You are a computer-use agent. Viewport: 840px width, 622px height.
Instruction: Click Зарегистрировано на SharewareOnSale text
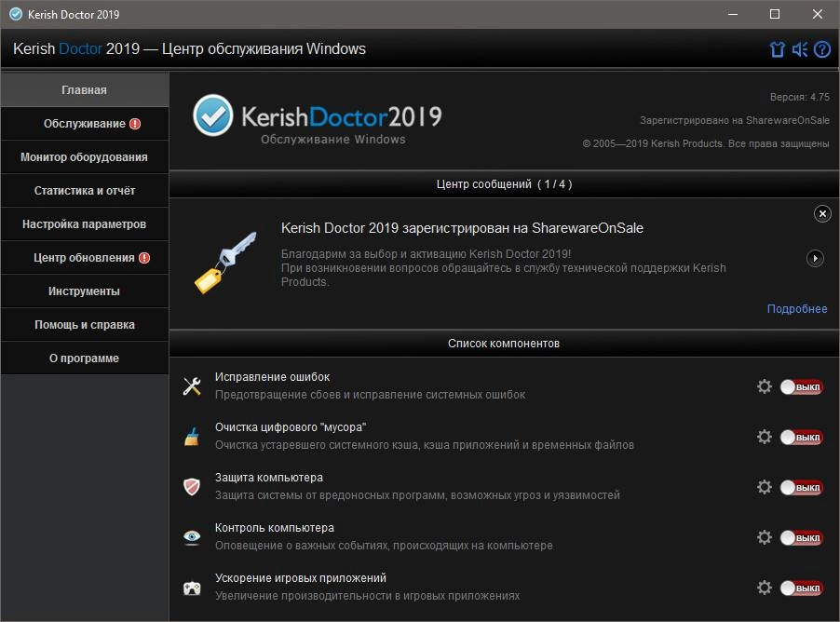(x=735, y=120)
